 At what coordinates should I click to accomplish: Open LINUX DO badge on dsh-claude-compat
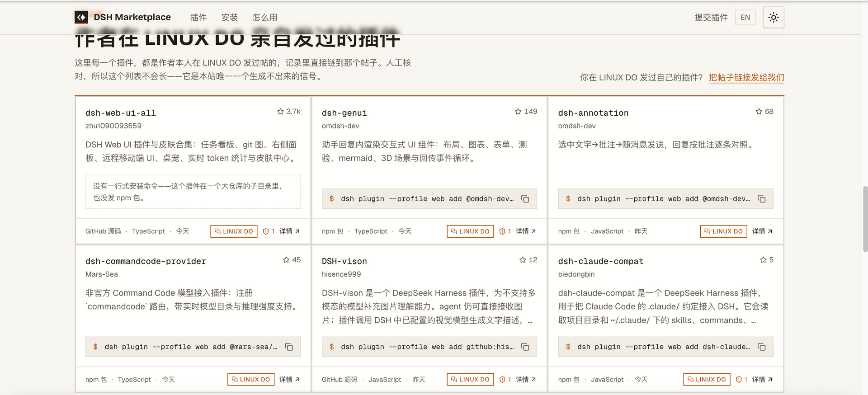[x=707, y=379]
